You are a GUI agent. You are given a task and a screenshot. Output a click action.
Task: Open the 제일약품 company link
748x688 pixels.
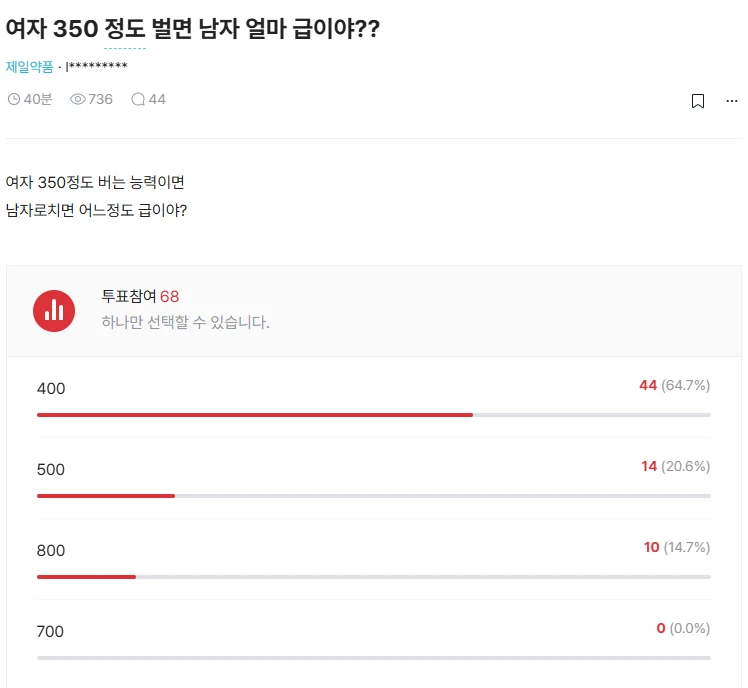[30, 66]
